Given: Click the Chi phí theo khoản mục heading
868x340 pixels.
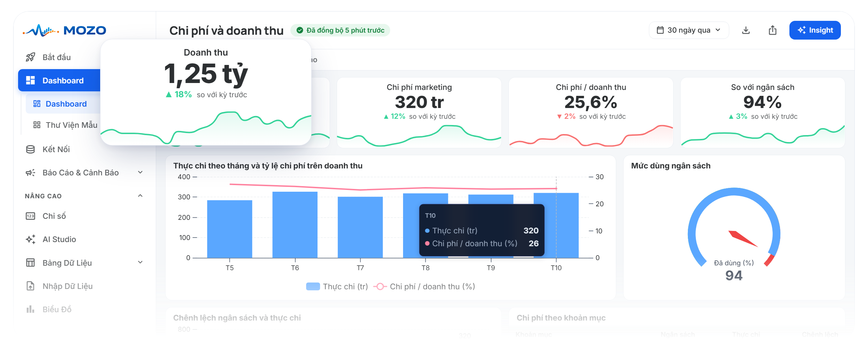Looking at the screenshot, I should tap(561, 318).
